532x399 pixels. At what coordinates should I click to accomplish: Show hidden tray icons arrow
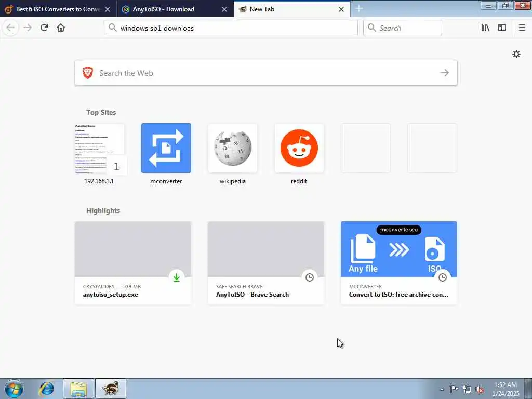click(442, 390)
